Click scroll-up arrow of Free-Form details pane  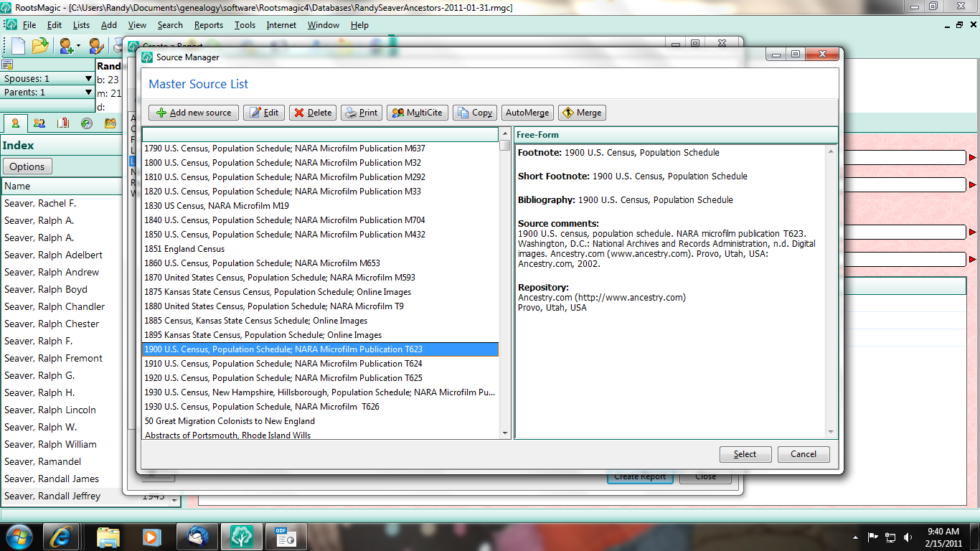tap(831, 151)
